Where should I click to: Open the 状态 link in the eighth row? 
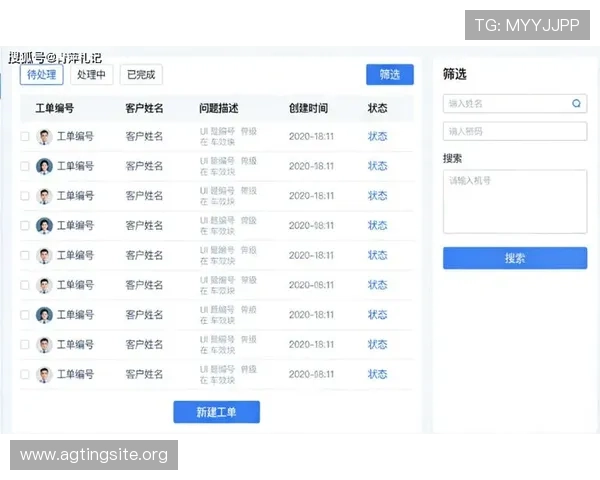click(x=377, y=344)
